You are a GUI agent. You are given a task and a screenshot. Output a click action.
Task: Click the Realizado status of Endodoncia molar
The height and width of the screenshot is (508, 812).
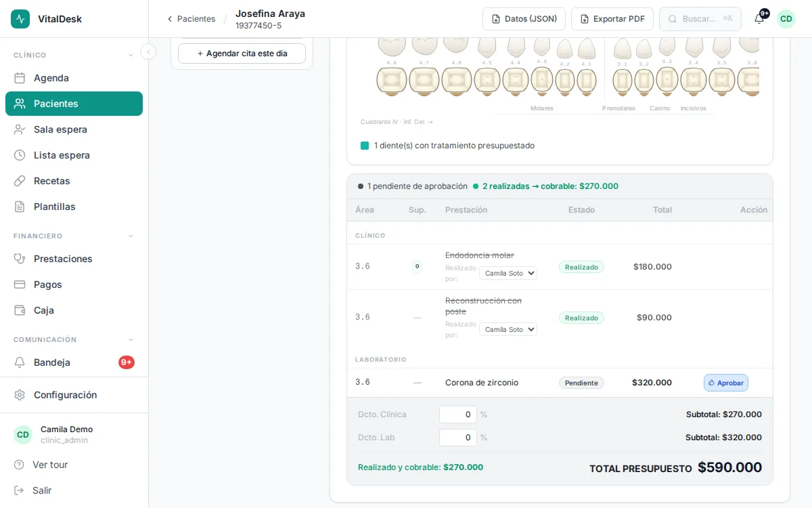581,267
